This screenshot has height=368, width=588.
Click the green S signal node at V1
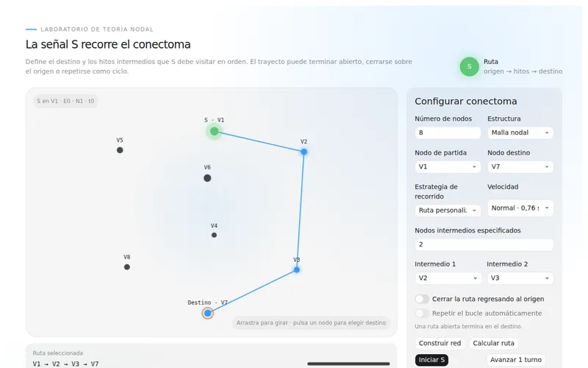click(214, 131)
